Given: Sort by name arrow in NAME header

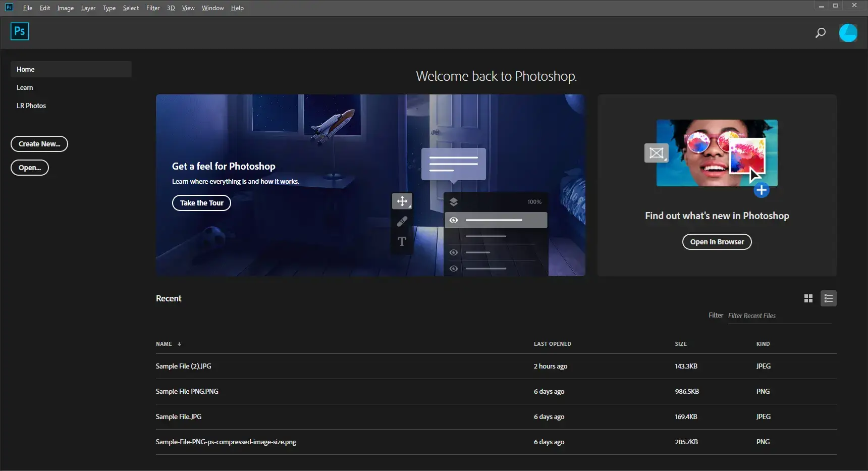Looking at the screenshot, I should (x=179, y=344).
